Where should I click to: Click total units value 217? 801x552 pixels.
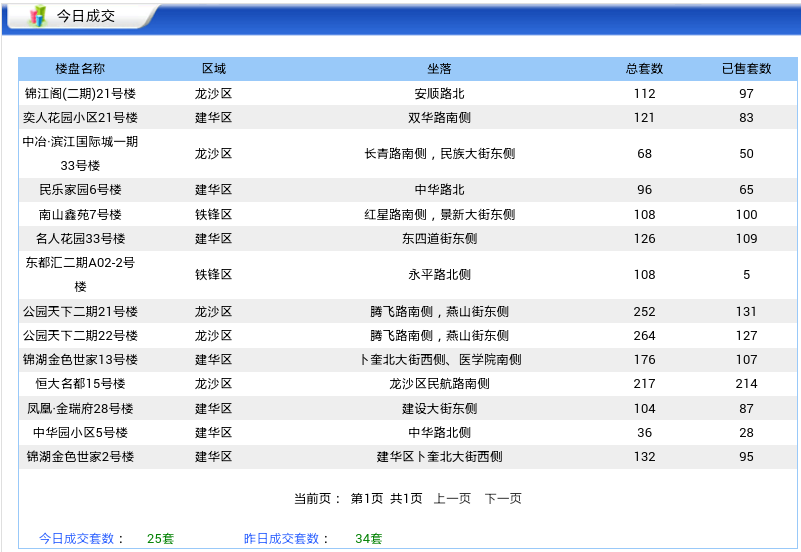tap(644, 383)
